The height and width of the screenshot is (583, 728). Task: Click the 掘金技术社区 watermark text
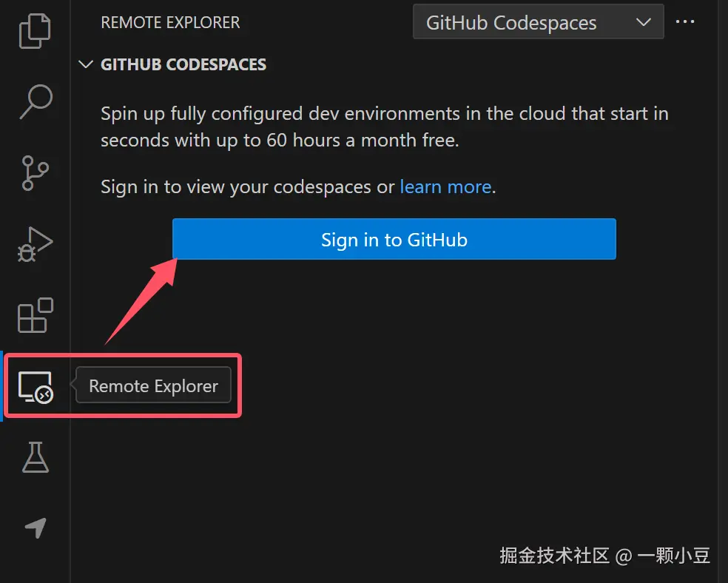554,555
